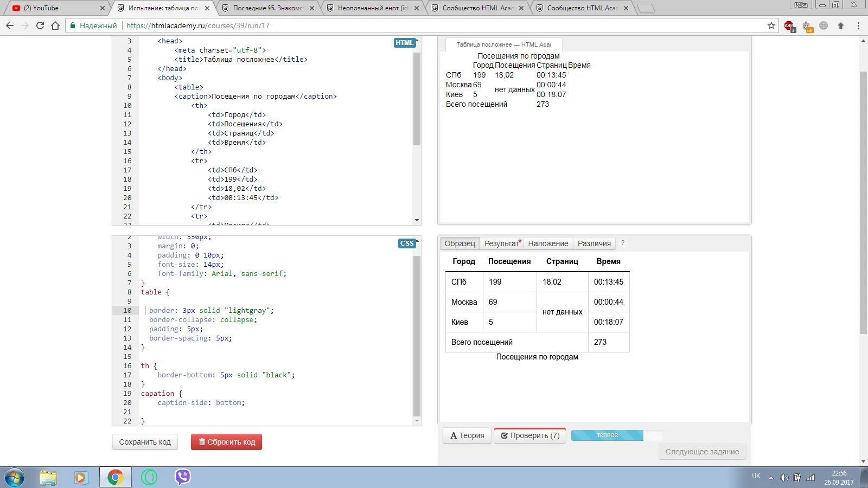The height and width of the screenshot is (488, 868).
Task: Click the gray globe extension icon
Action: (824, 25)
